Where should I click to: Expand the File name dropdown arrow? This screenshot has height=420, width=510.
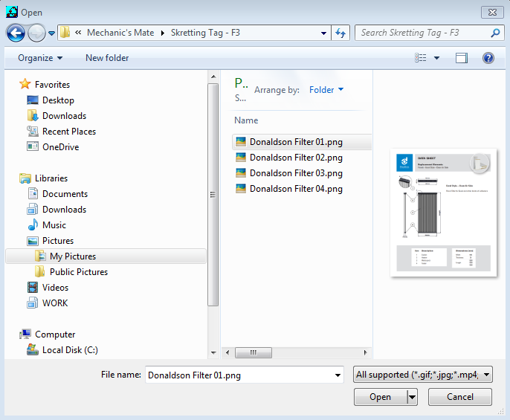[x=338, y=375]
